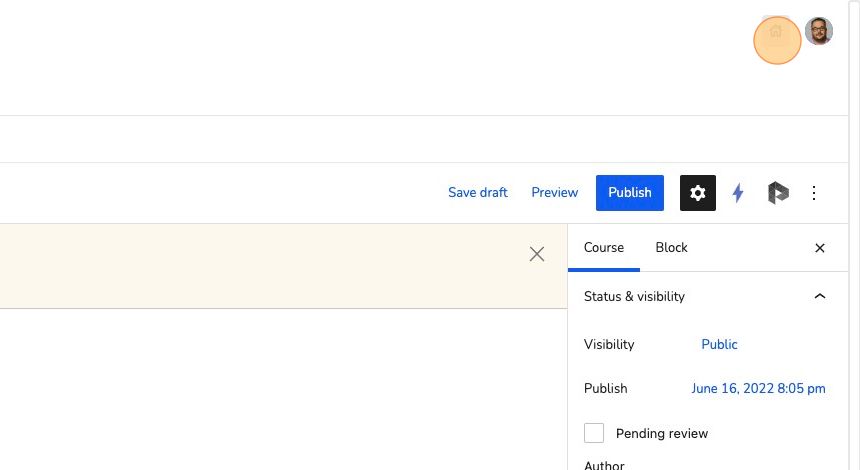Click the home icon beside the avatar
The image size is (860, 470).
776,31
